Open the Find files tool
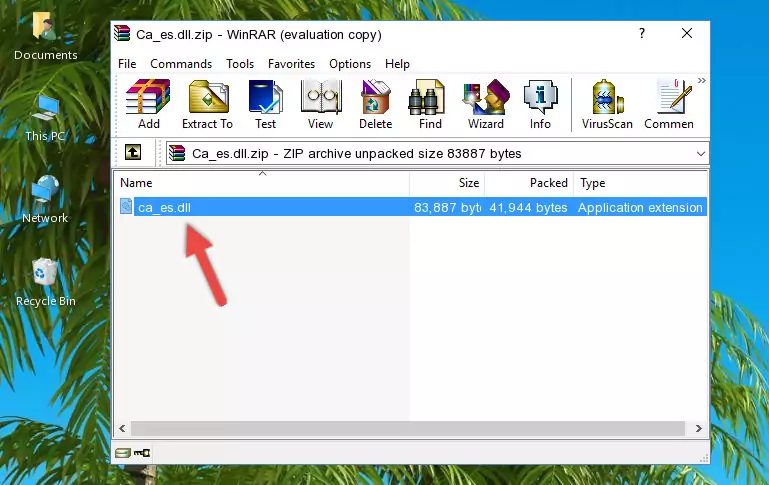769x485 pixels. 430,104
